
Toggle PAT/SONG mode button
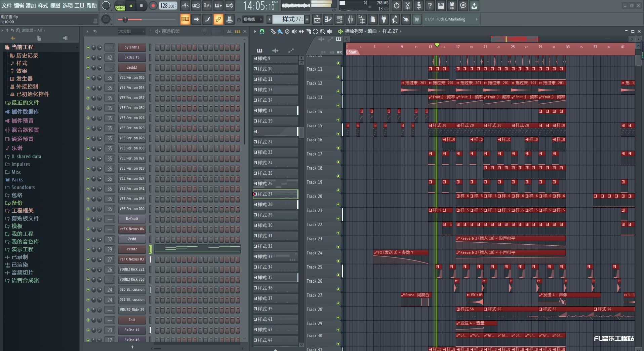(x=120, y=6)
